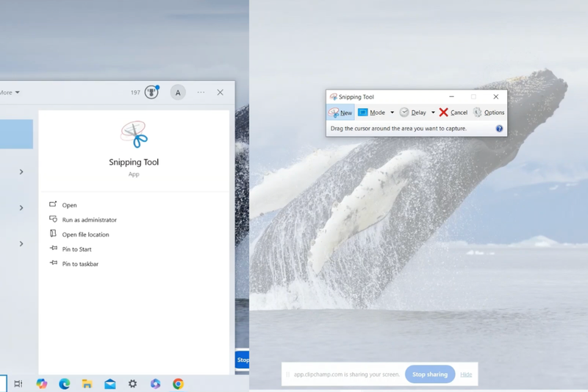Minimize the Snipping Tool window
The image size is (588, 392).
451,97
